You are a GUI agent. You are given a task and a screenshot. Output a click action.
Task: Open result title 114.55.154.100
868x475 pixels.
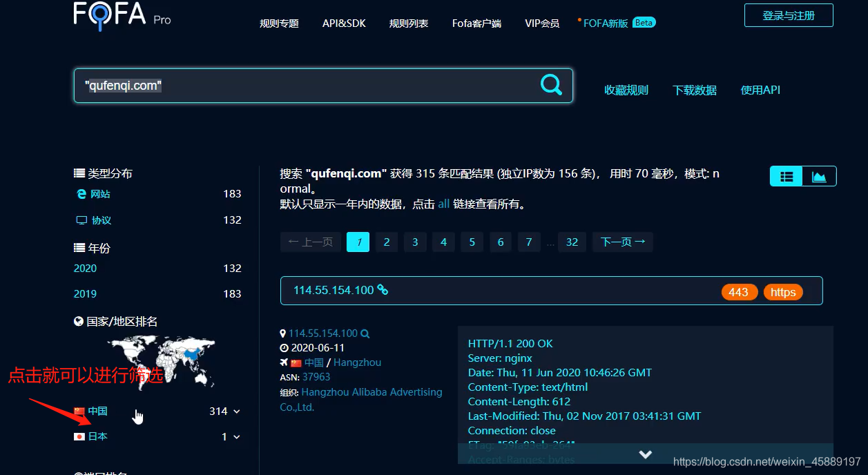(334, 290)
